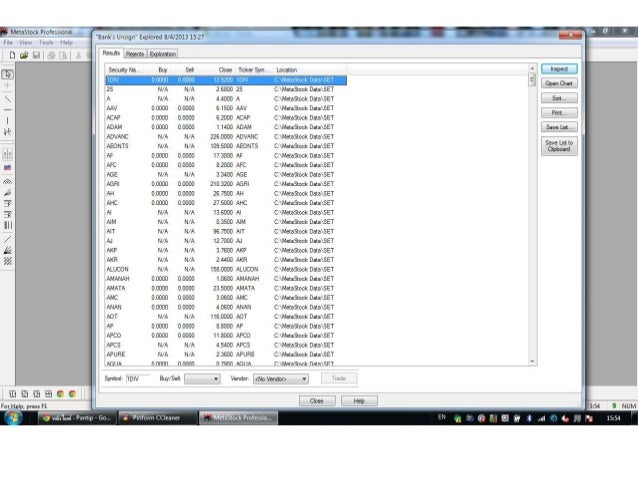Select the vertical time zones tool
The image size is (638, 479).
(x=7, y=225)
